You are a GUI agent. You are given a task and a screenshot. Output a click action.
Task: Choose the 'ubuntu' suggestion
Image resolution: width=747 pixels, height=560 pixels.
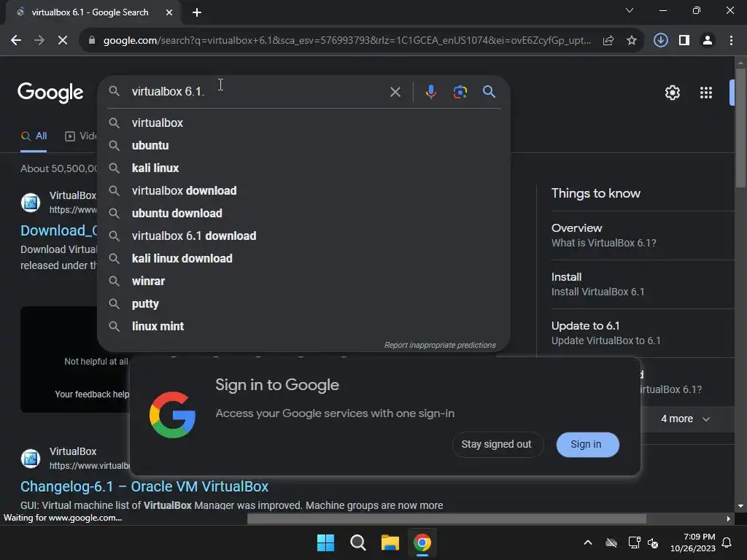click(x=303, y=146)
